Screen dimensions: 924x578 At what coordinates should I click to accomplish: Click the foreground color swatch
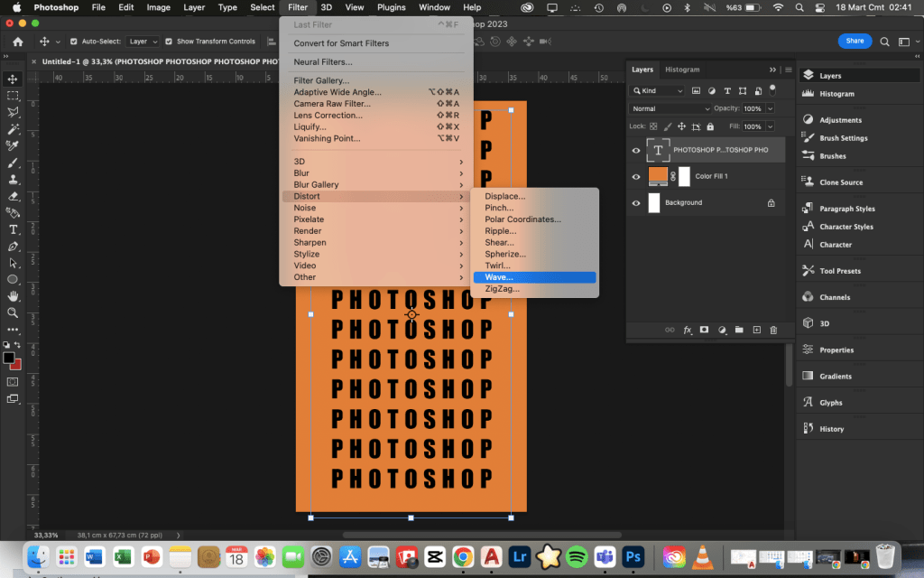(x=9, y=358)
